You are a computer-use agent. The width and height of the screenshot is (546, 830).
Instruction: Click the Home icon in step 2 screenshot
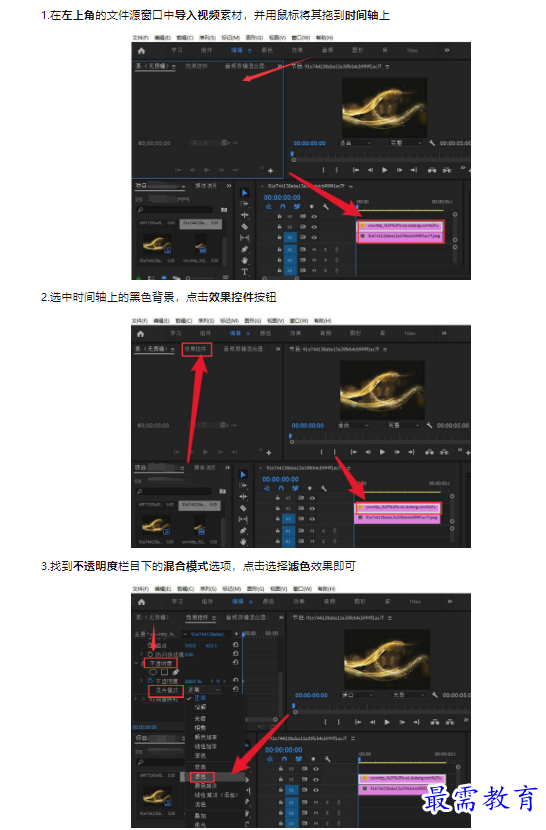[x=140, y=333]
